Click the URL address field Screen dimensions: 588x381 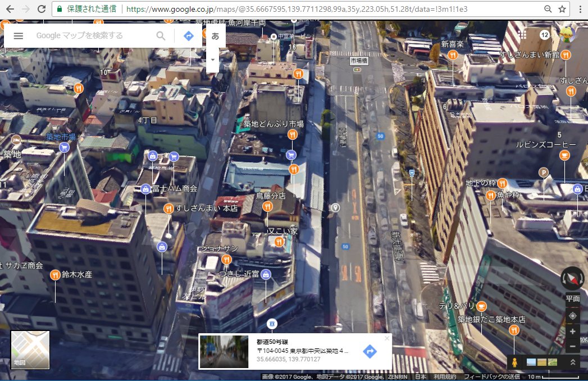tap(297, 9)
